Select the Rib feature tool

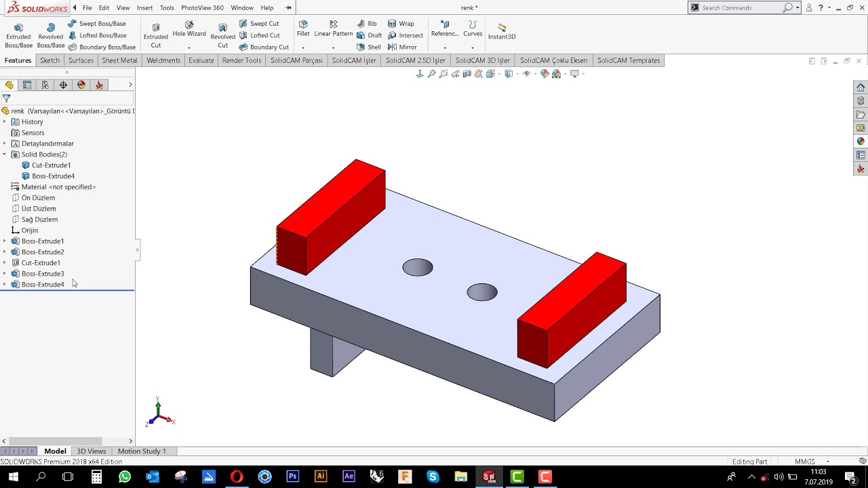click(x=367, y=24)
